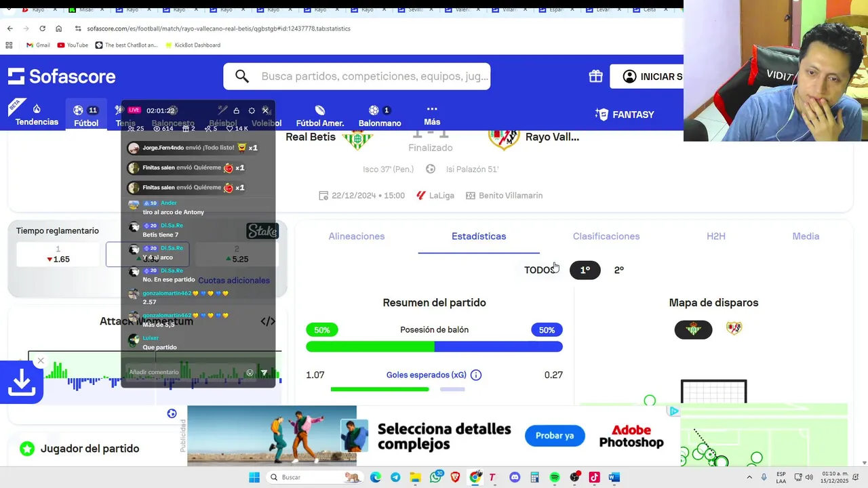Select home win odds 1.65
Viewport: 868px width, 488px height.
pos(58,254)
